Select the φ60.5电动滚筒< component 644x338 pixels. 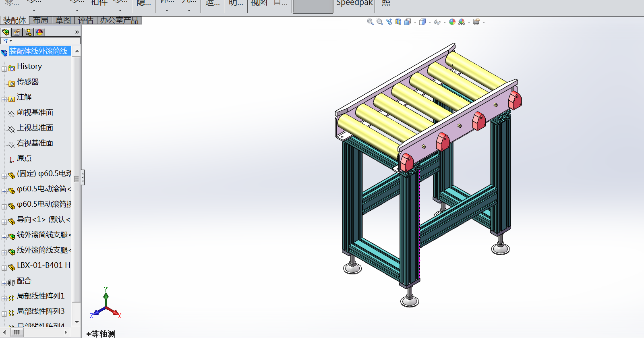click(44, 189)
